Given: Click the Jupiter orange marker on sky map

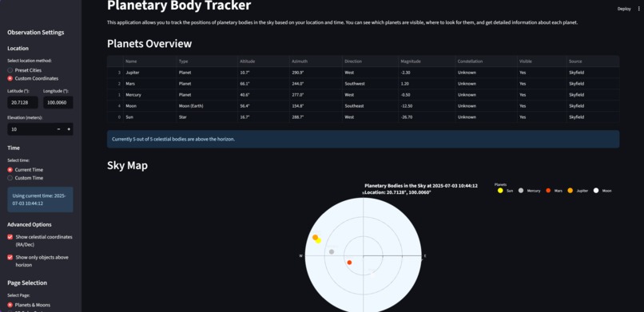Looking at the screenshot, I should pyautogui.click(x=315, y=237).
